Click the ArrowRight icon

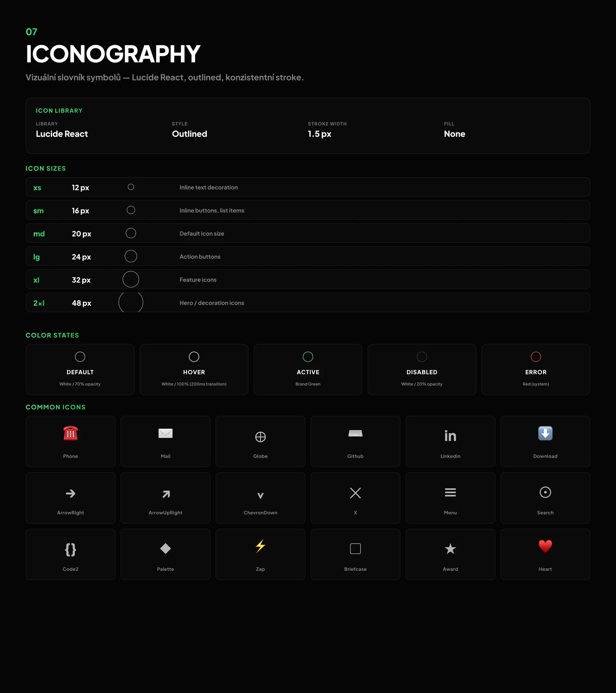70,493
